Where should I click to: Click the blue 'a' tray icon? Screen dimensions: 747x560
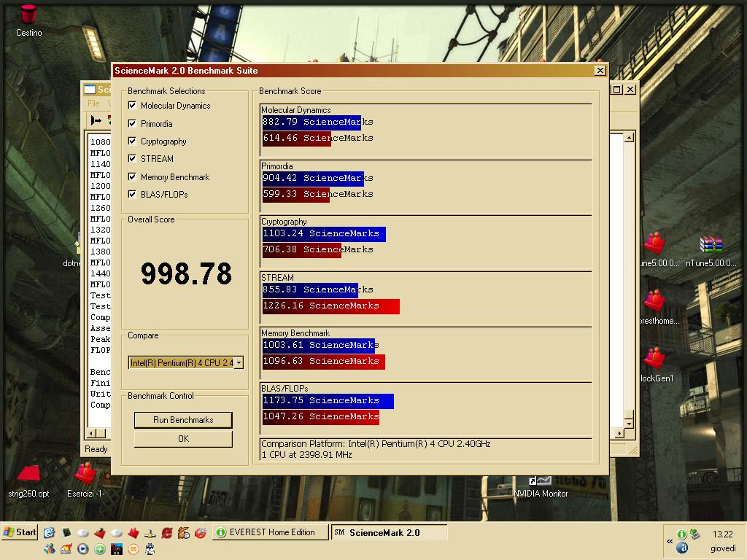682,548
